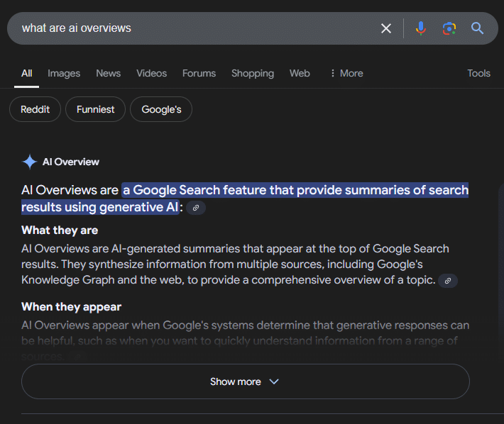Start voice search with microphone icon
This screenshot has width=504, height=424.
pyautogui.click(x=421, y=28)
